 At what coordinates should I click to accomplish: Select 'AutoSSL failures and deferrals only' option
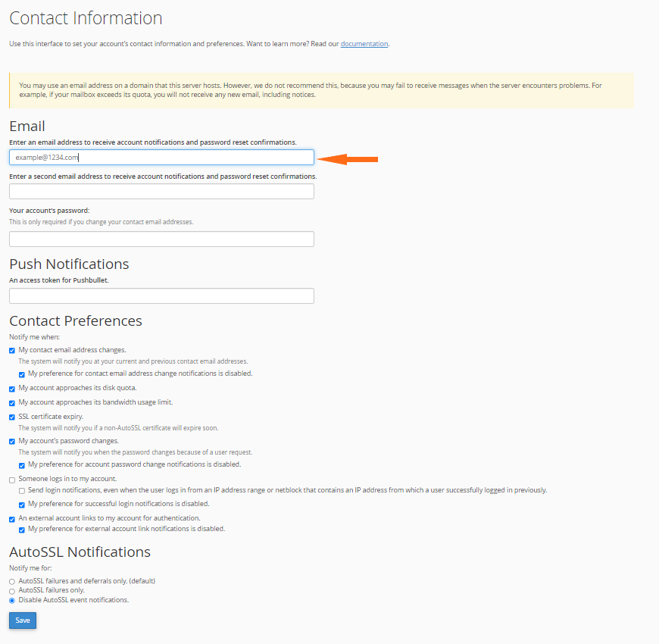pyautogui.click(x=11, y=580)
